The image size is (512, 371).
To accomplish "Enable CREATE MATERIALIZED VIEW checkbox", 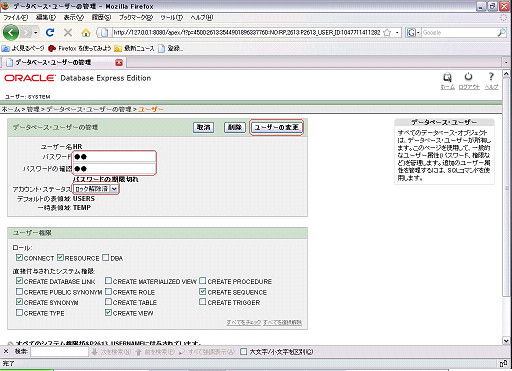I will click(x=108, y=281).
